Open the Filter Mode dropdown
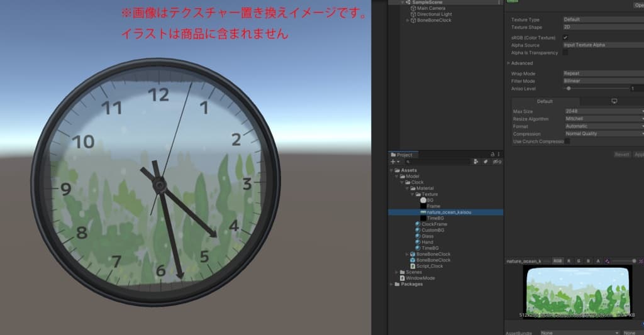Viewport: 644px width, 335px height. pos(603,81)
